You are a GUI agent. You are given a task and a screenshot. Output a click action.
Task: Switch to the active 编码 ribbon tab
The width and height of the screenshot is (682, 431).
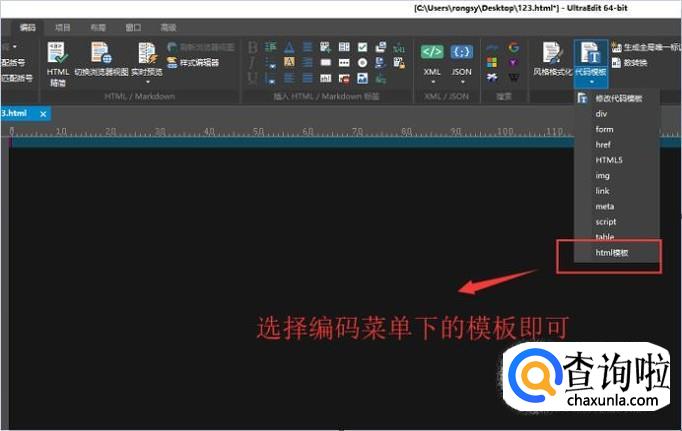27,27
